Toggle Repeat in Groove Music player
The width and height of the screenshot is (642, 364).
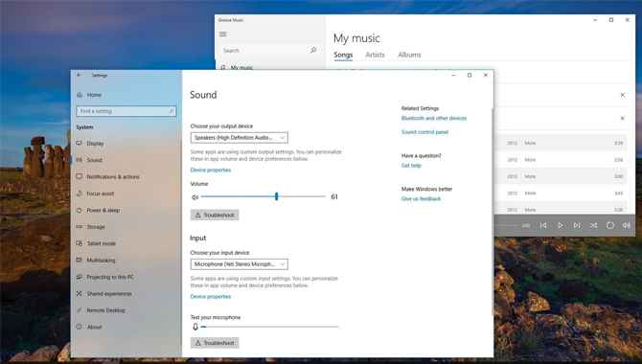coord(610,226)
